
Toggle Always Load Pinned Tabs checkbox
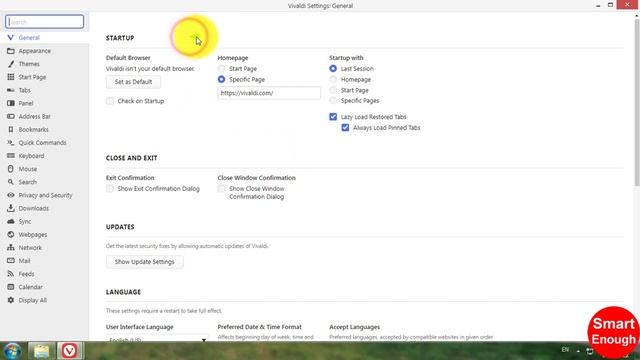[345, 127]
